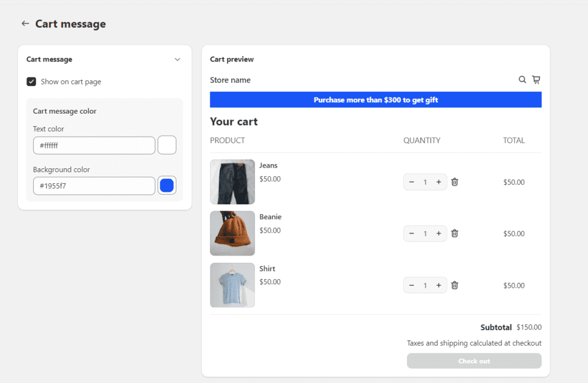588x383 pixels.
Task: Uncheck Show on cart page checkbox
Action: 32,82
